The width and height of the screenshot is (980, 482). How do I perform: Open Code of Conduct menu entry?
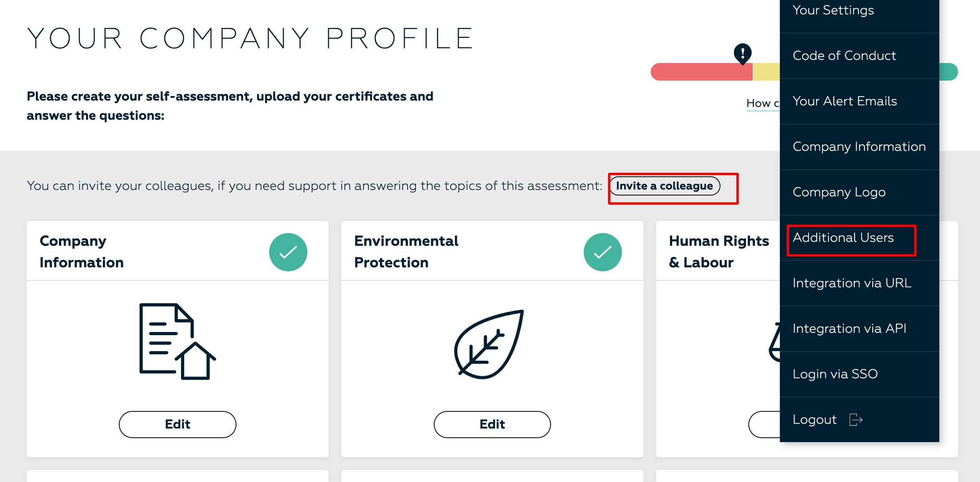844,55
